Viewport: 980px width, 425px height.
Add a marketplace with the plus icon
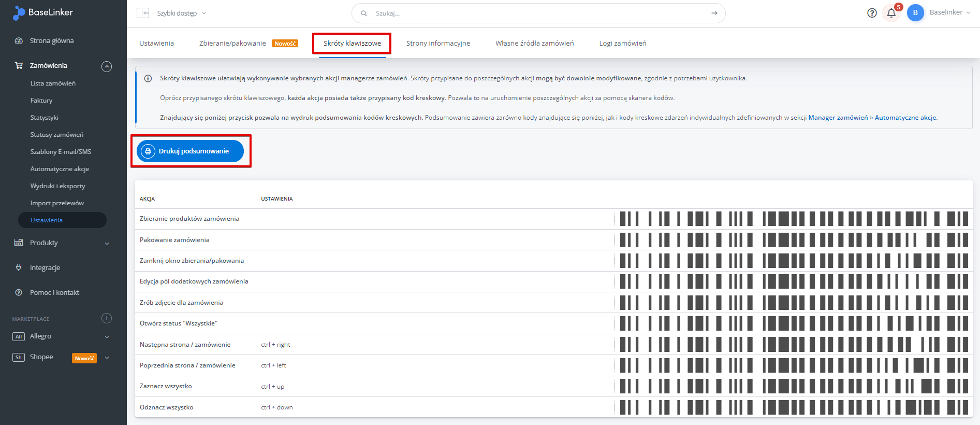[107, 318]
